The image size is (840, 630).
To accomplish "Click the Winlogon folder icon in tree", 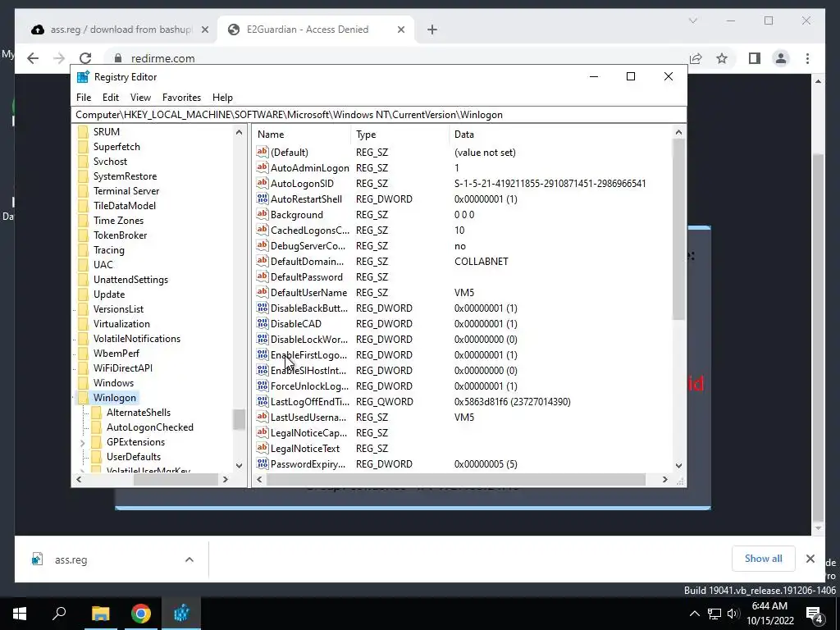I will pos(83,398).
